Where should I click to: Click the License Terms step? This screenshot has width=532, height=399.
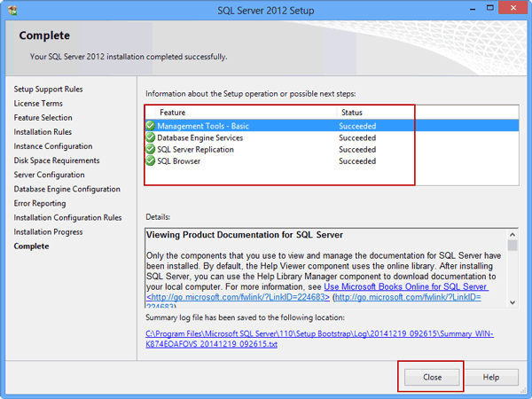[x=38, y=103]
